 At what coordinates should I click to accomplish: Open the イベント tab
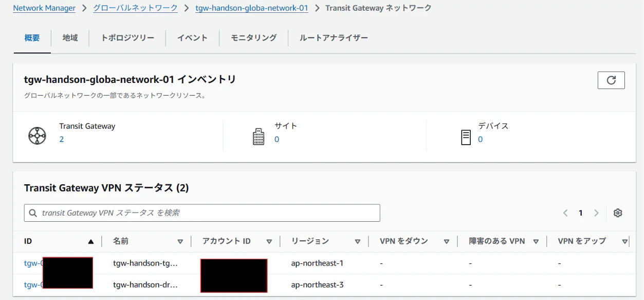tap(192, 38)
